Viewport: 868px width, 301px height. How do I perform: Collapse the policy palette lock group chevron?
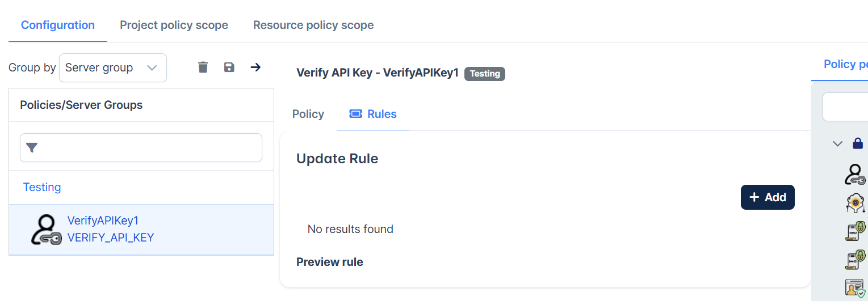tap(837, 143)
